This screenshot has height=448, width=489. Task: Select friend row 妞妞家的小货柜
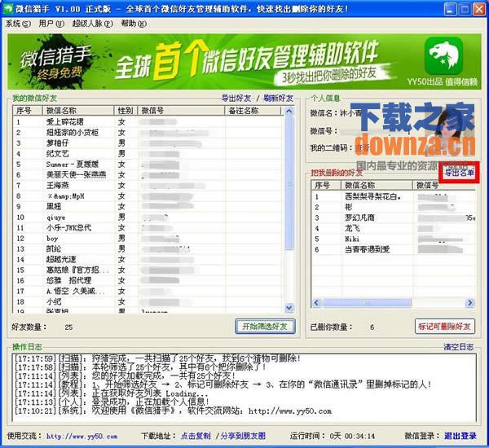tap(148, 133)
